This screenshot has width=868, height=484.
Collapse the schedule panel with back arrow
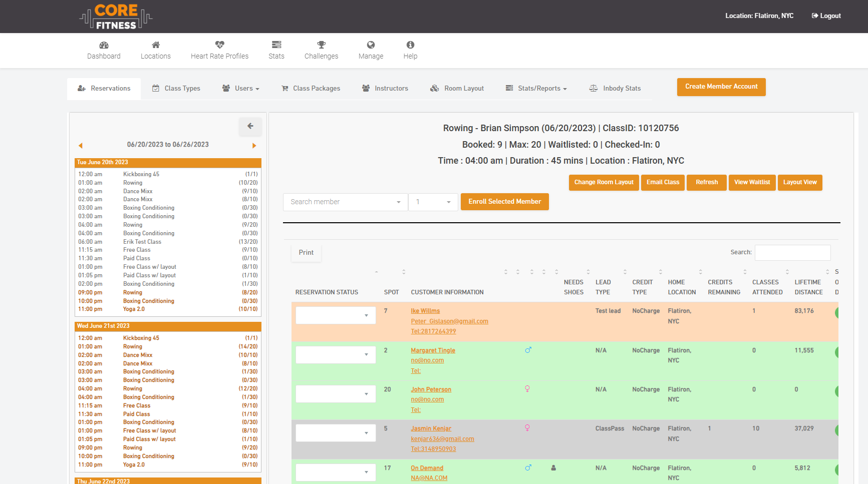250,126
